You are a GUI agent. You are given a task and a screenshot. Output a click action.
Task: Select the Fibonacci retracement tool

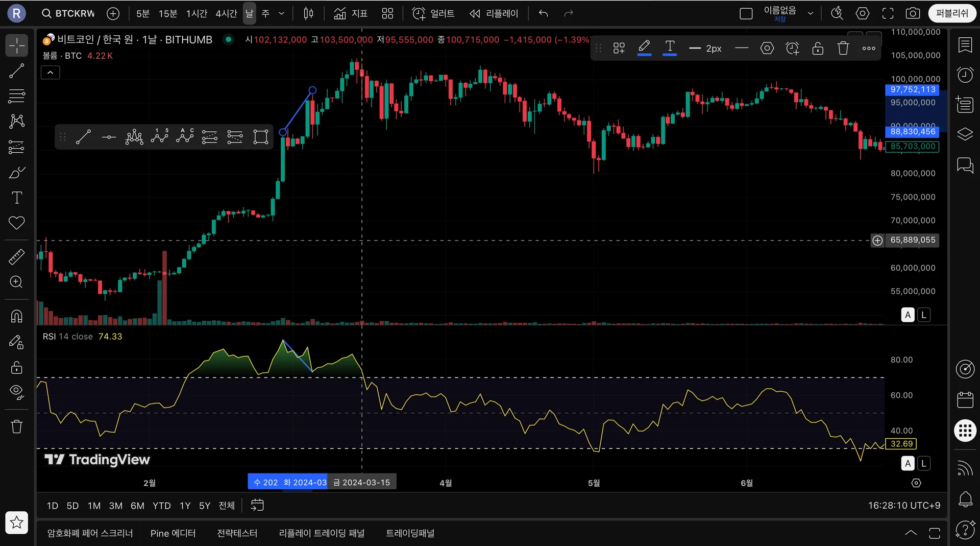coord(17,96)
